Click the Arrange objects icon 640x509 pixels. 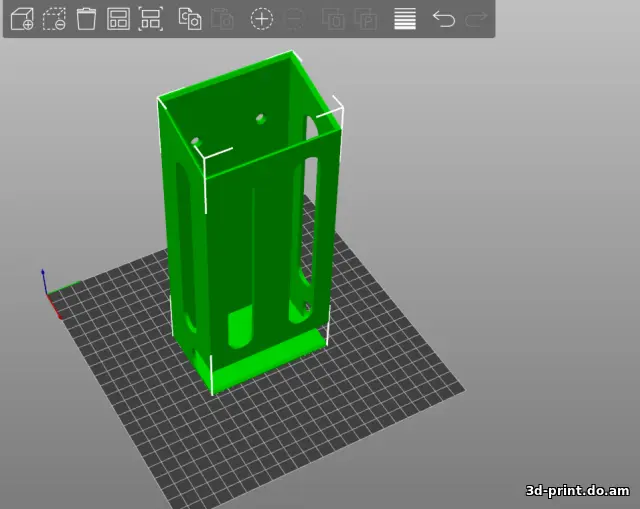click(119, 19)
